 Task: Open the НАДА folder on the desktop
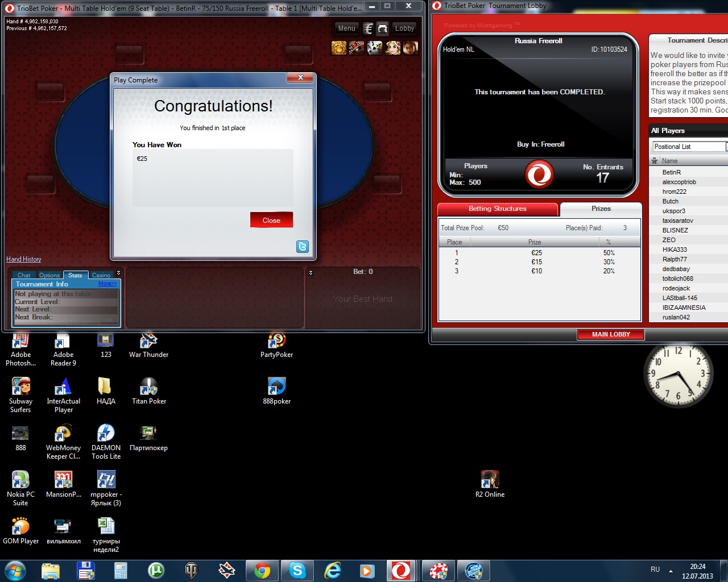[x=106, y=392]
